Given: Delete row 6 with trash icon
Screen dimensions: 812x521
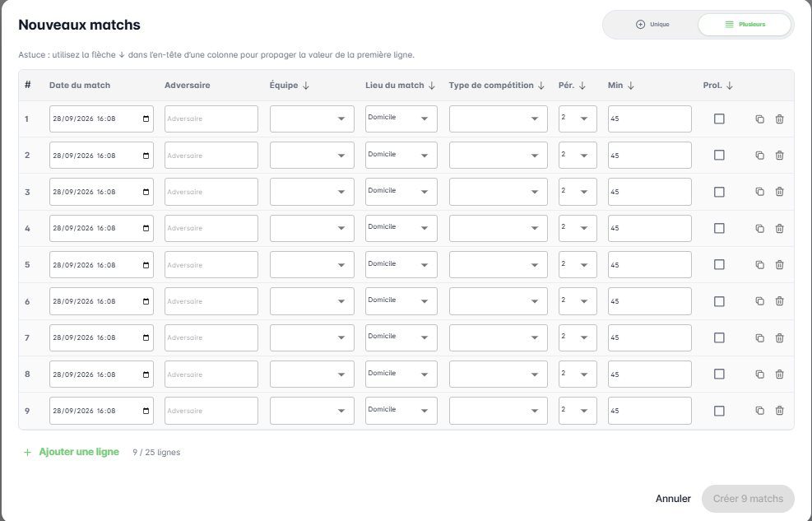Looking at the screenshot, I should [x=779, y=301].
